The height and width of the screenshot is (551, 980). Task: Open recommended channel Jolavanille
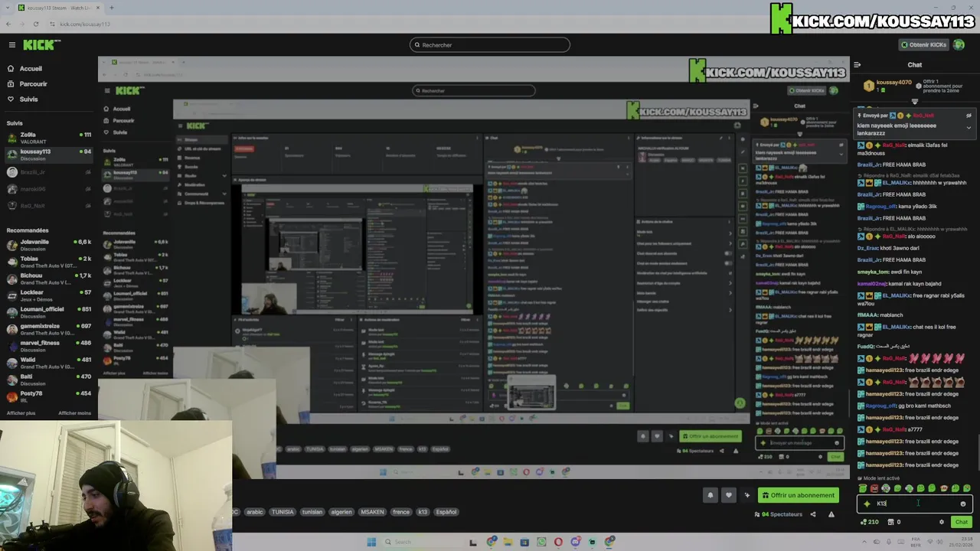click(x=48, y=245)
